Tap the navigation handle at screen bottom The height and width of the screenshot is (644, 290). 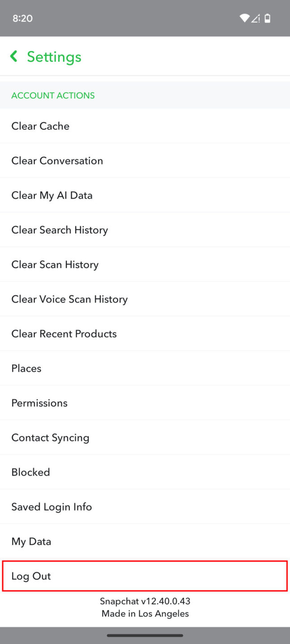point(145,635)
